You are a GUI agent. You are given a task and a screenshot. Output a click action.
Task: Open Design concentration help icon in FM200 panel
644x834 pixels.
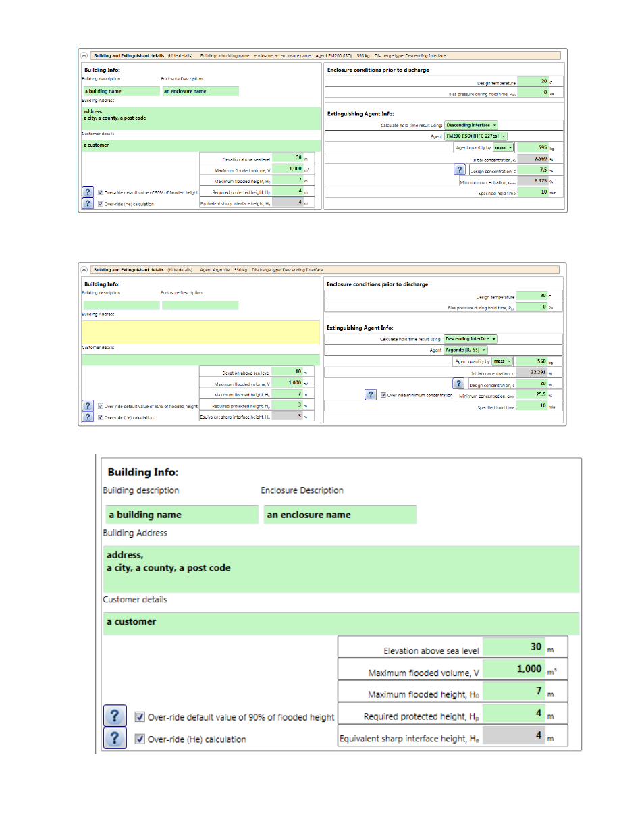(x=460, y=170)
